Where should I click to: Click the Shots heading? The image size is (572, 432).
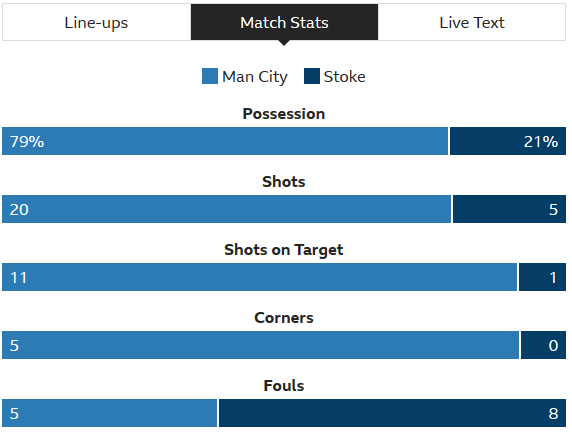pos(284,182)
